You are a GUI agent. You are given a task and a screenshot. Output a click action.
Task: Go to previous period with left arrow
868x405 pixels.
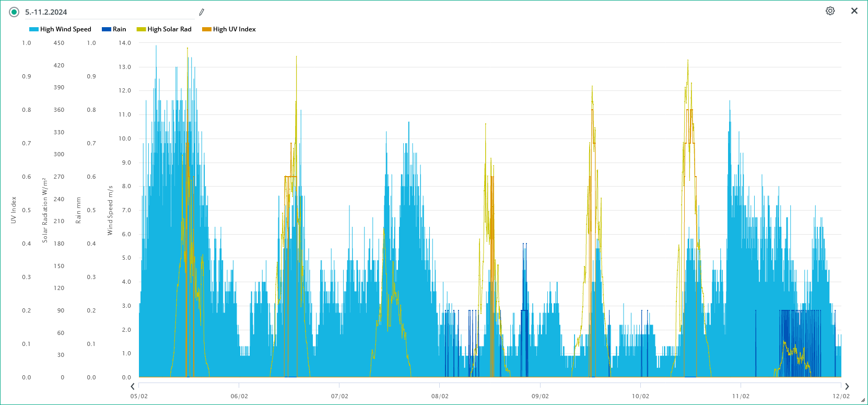coord(133,387)
